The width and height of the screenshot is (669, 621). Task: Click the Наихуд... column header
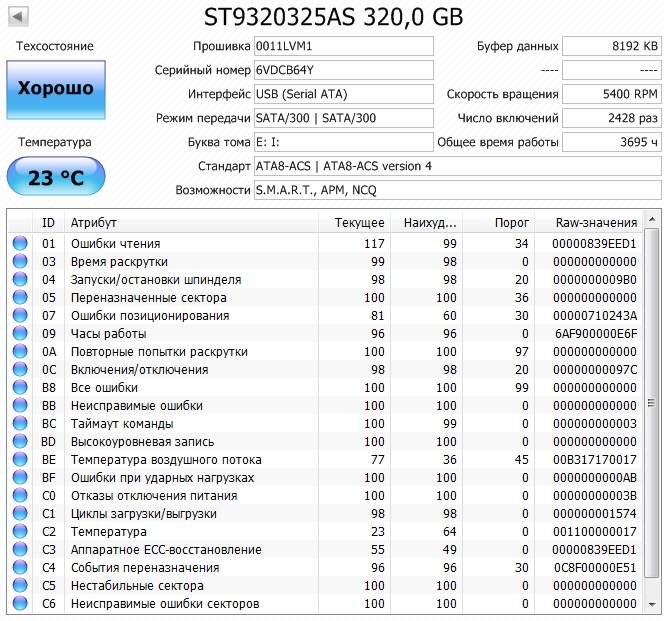tap(427, 222)
